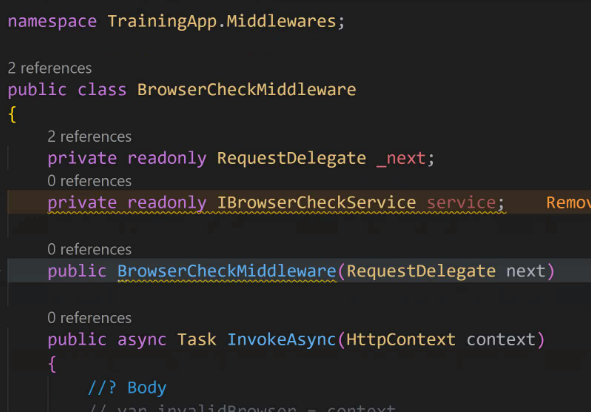
Task: Click the InvokeAsync method name
Action: (282, 340)
